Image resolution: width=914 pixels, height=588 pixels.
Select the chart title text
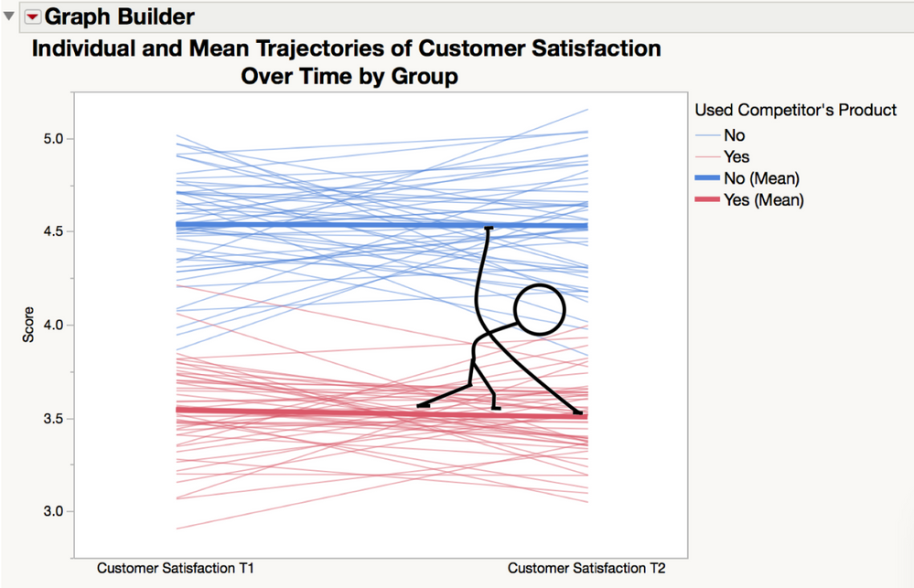(347, 62)
